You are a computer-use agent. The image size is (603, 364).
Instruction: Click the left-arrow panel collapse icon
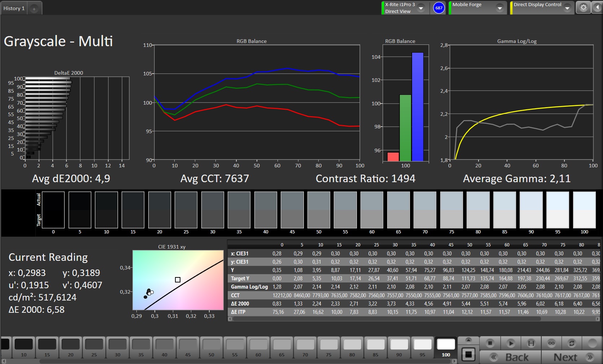(598, 8)
